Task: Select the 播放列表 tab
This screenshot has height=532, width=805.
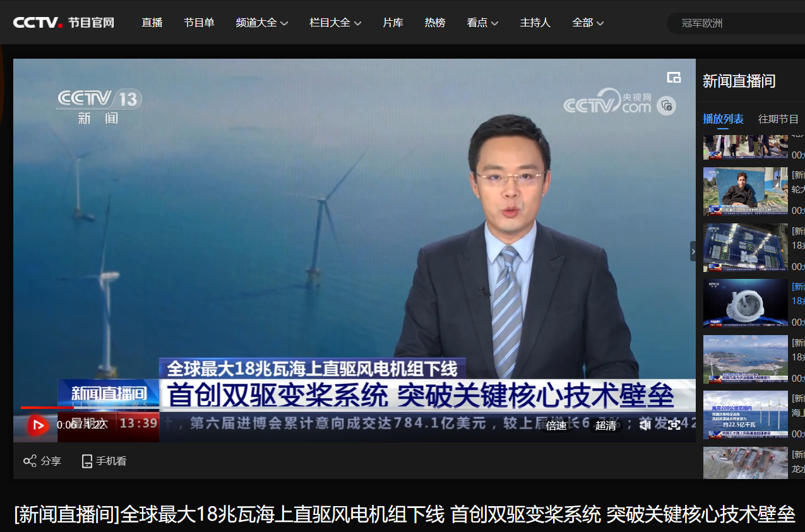Action: (723, 119)
